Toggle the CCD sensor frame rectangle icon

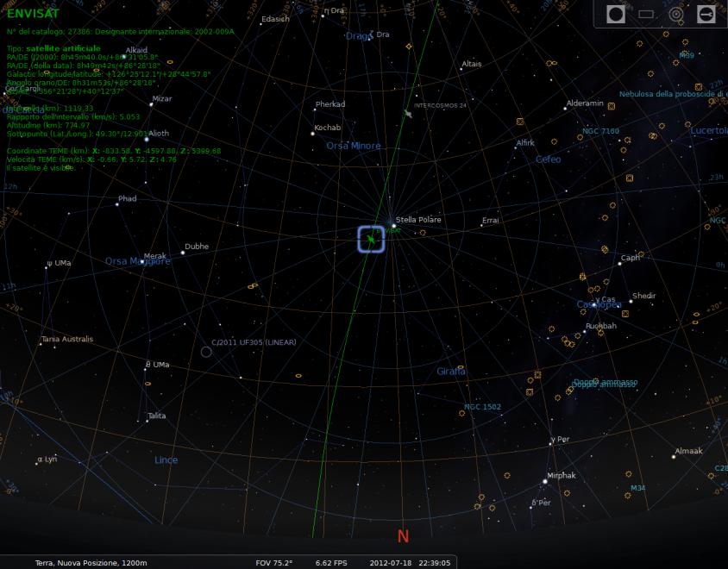click(646, 15)
